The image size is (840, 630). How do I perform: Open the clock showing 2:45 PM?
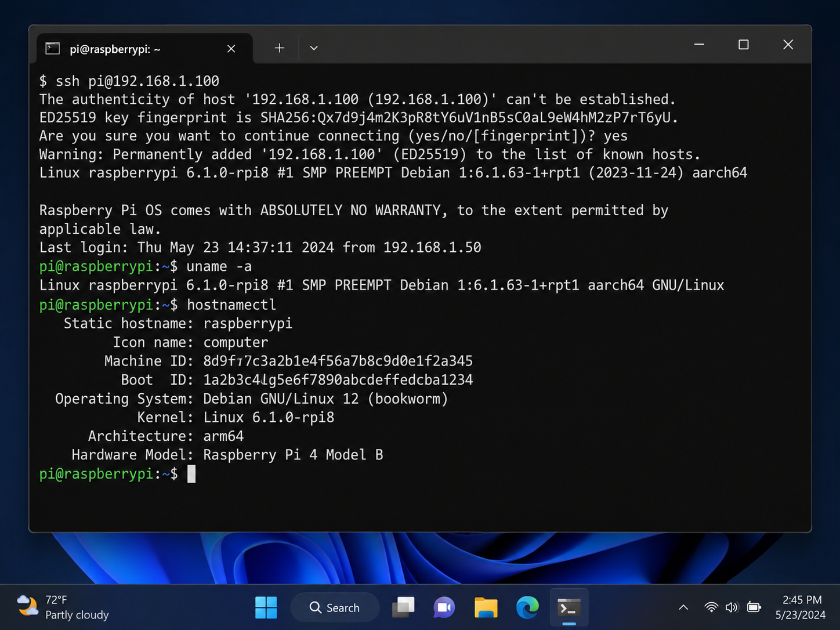point(801,607)
